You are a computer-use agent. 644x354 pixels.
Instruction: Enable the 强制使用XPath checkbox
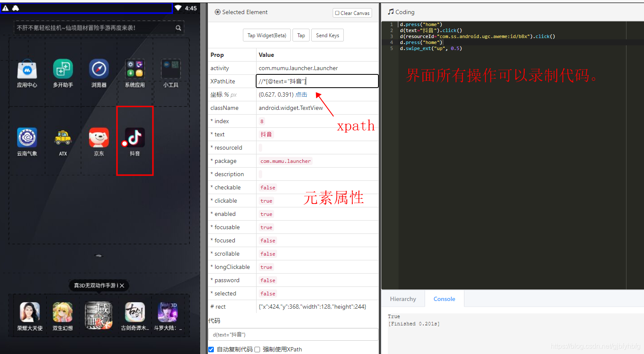click(x=257, y=349)
